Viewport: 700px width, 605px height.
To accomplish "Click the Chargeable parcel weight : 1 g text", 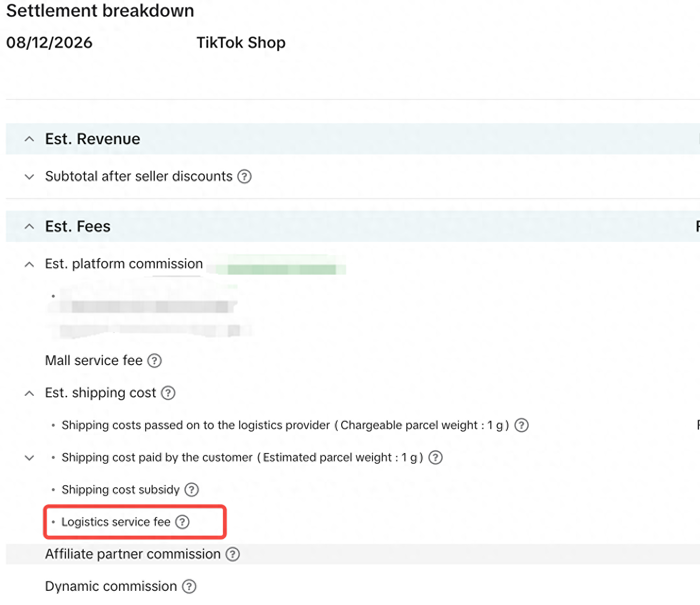I will tap(422, 425).
